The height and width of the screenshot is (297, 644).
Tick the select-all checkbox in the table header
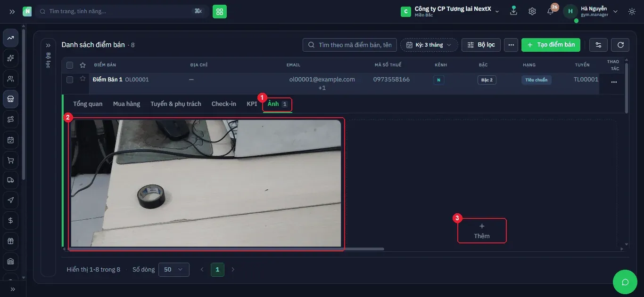(70, 65)
